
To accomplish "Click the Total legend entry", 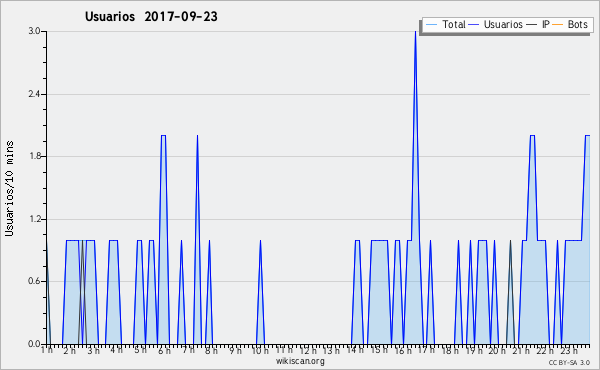I will pyautogui.click(x=446, y=24).
